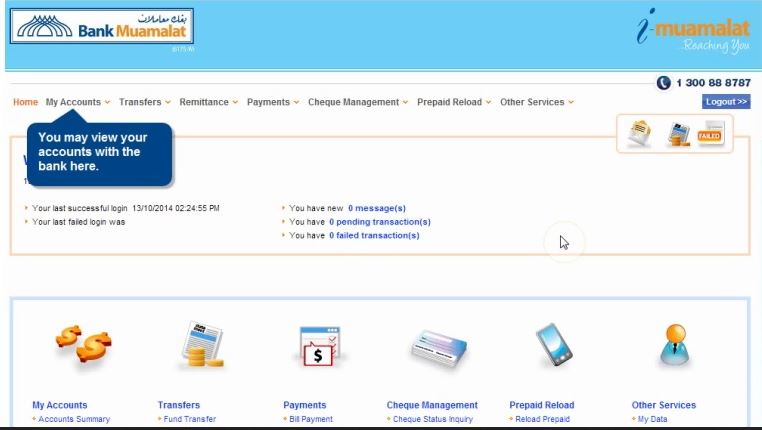Click the i-muamalat Reaching You logo
The width and height of the screenshot is (762, 430).
click(x=693, y=31)
